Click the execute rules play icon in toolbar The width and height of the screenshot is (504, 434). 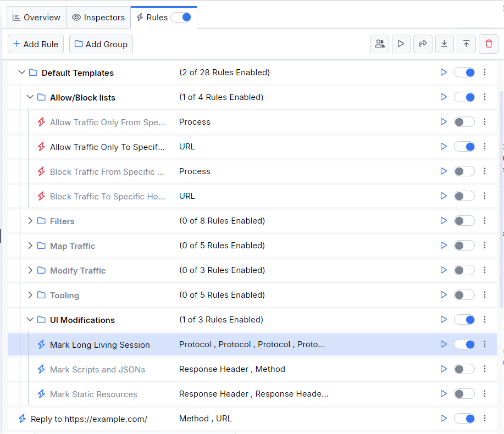click(x=401, y=44)
